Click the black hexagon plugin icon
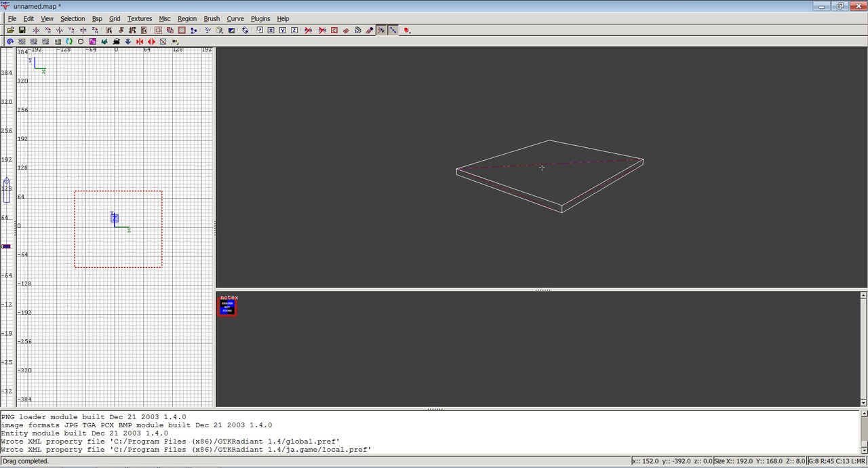This screenshot has height=468, width=868. click(81, 41)
